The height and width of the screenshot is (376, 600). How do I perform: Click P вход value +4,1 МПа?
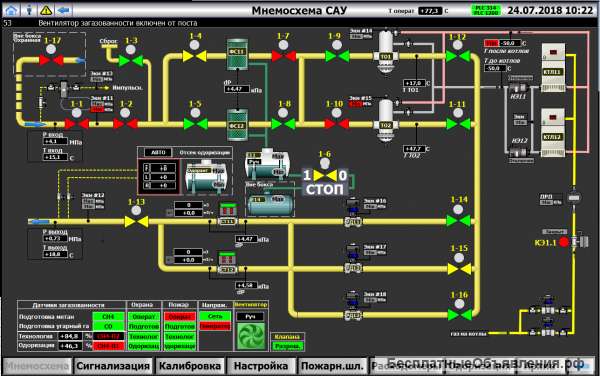55,141
